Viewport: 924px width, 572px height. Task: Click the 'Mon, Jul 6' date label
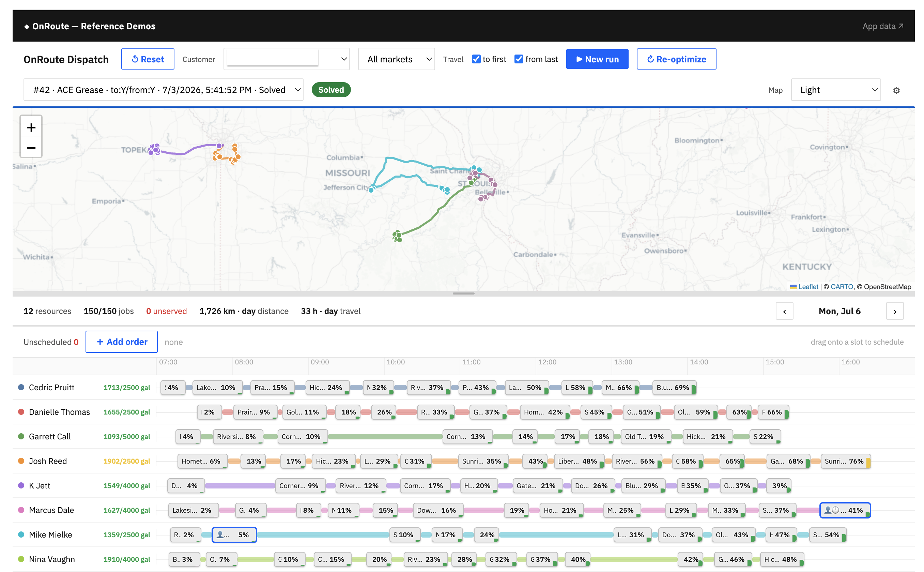pos(839,311)
